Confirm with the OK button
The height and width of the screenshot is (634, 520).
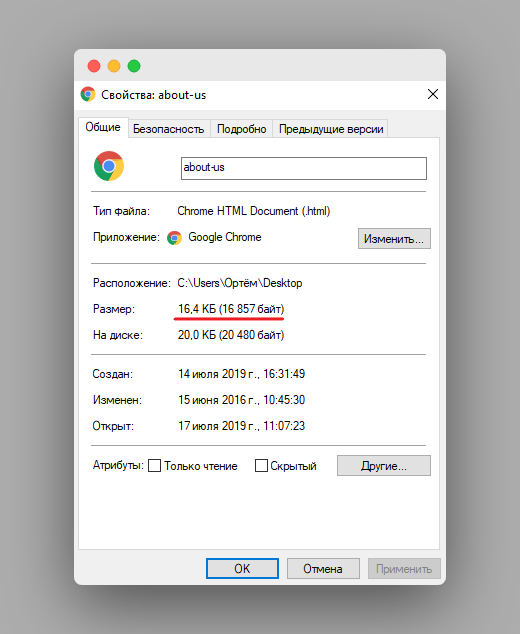pos(242,568)
